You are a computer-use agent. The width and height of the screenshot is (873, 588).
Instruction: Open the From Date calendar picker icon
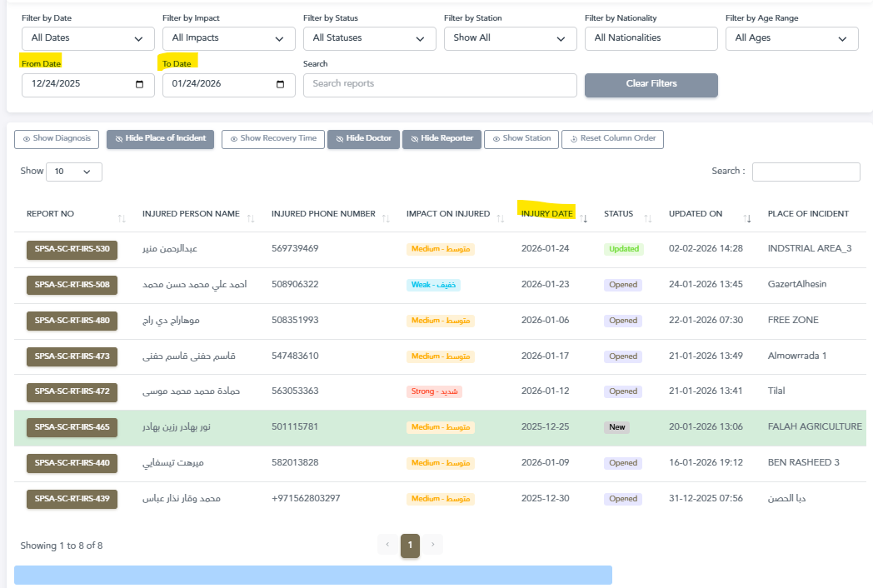pos(139,84)
